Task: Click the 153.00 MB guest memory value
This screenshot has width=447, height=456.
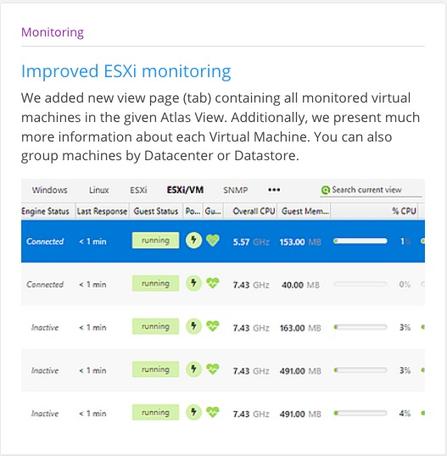Action: click(301, 242)
